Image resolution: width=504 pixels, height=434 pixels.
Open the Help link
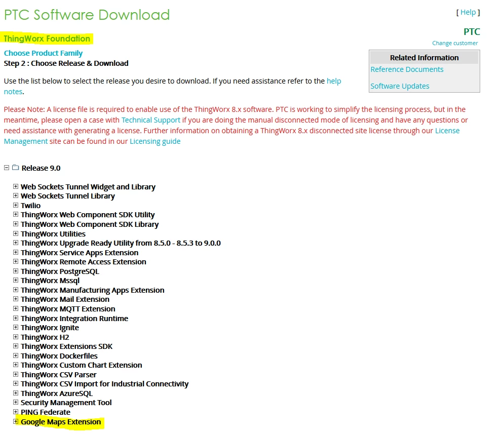point(468,12)
